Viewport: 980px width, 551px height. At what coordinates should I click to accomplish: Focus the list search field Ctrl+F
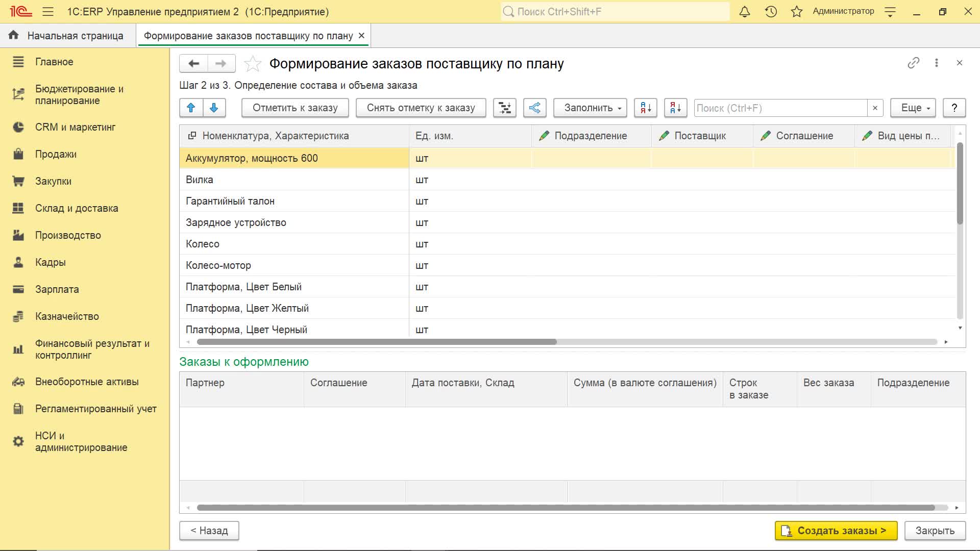(x=780, y=108)
